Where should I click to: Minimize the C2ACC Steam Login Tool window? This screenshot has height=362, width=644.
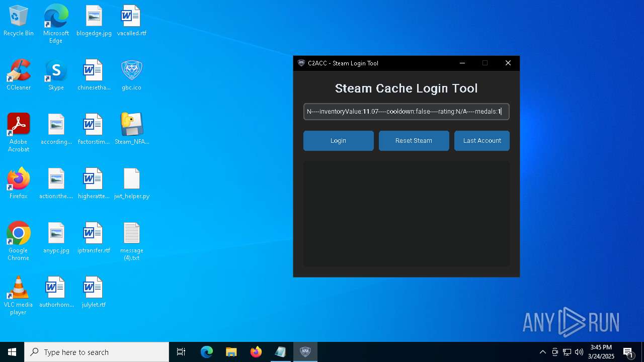(x=462, y=63)
